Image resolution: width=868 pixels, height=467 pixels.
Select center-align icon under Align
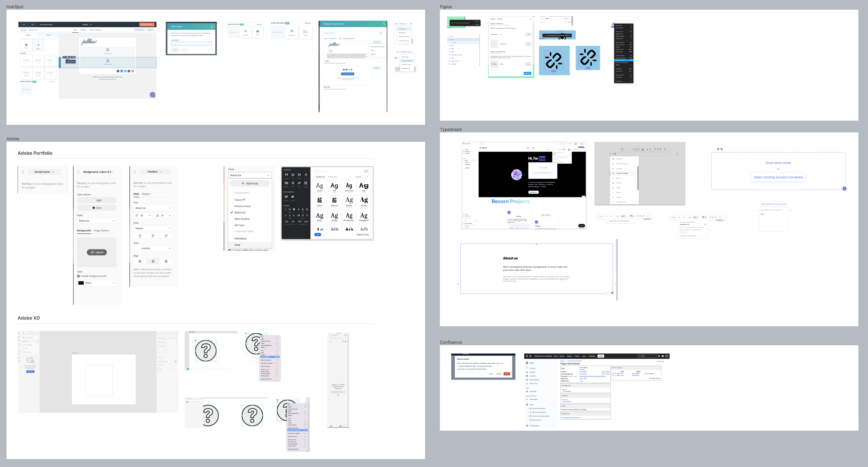(153, 261)
